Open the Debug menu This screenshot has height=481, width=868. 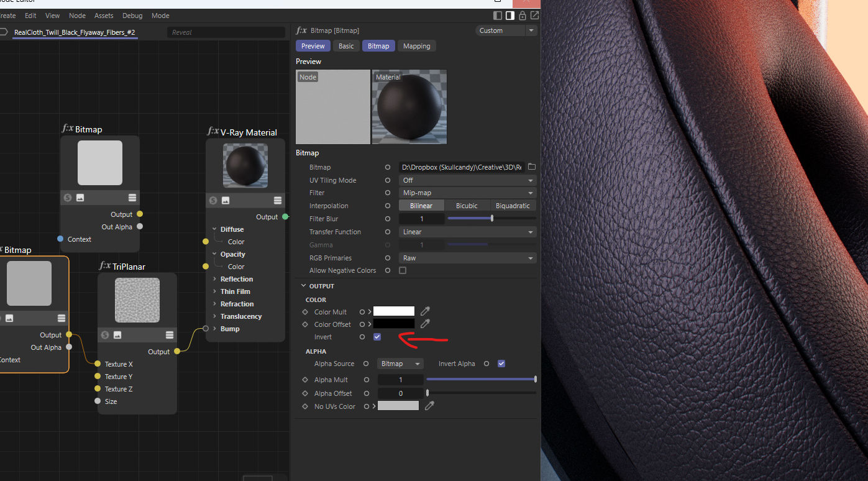coord(132,16)
